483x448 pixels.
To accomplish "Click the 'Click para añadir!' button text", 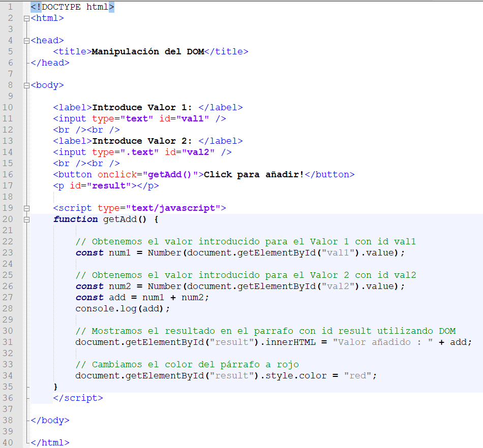I will pyautogui.click(x=253, y=175).
